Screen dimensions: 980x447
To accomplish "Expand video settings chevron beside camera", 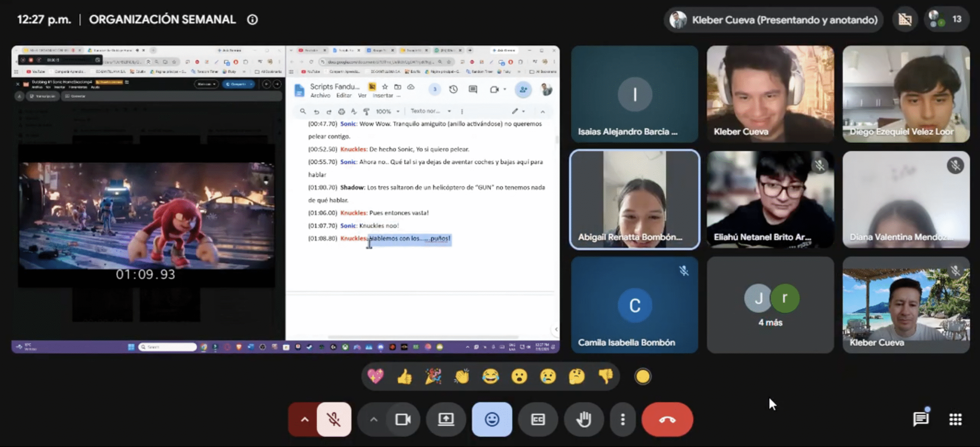I will point(374,419).
